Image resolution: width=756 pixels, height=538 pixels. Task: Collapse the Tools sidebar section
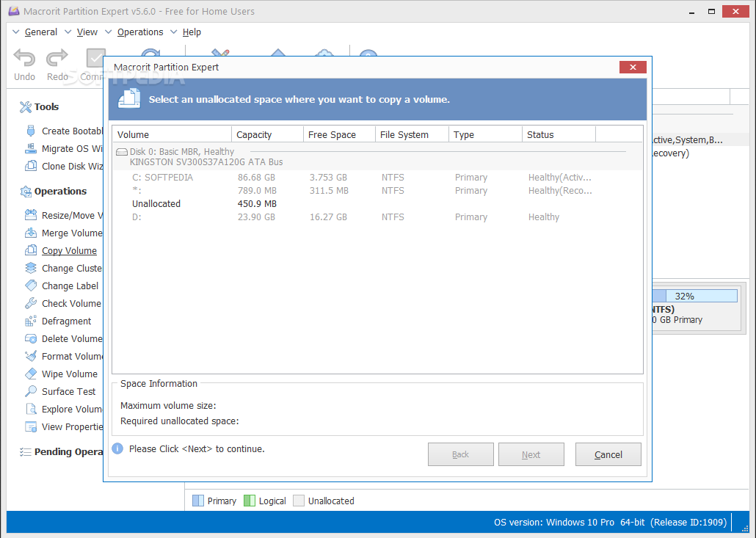(39, 106)
